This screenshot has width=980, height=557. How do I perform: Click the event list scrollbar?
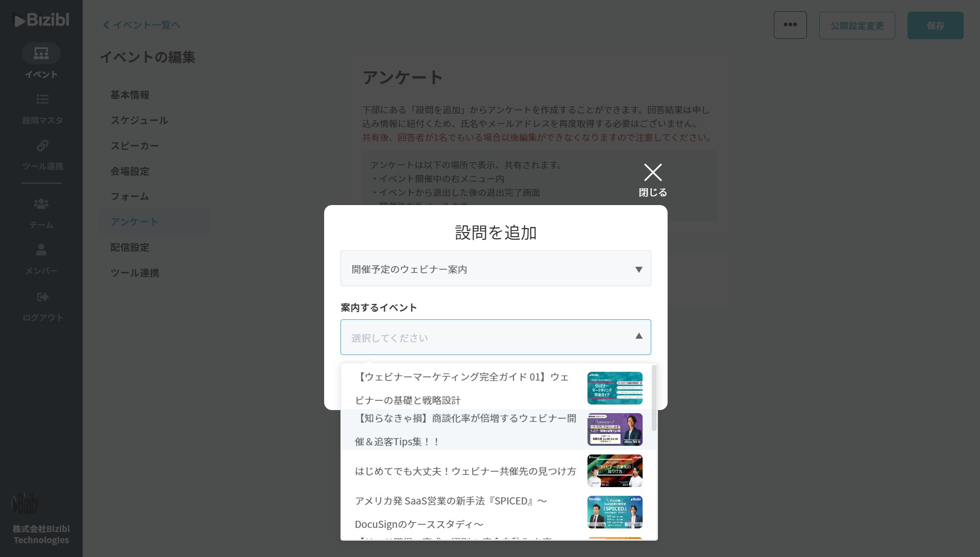[654, 398]
